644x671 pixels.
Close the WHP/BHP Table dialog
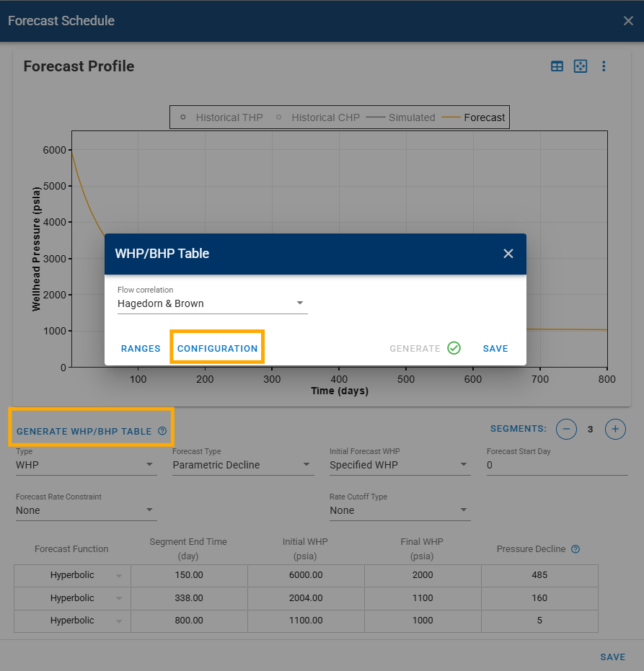point(508,254)
